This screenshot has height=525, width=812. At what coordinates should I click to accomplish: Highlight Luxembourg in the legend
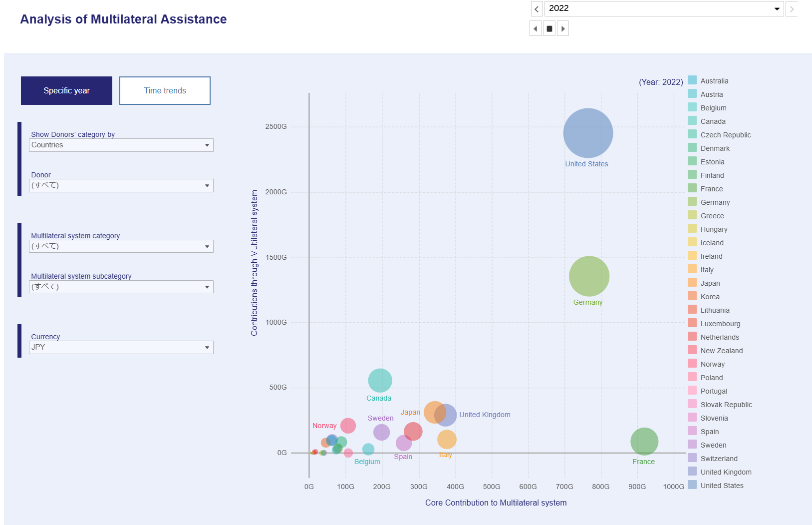tap(720, 324)
